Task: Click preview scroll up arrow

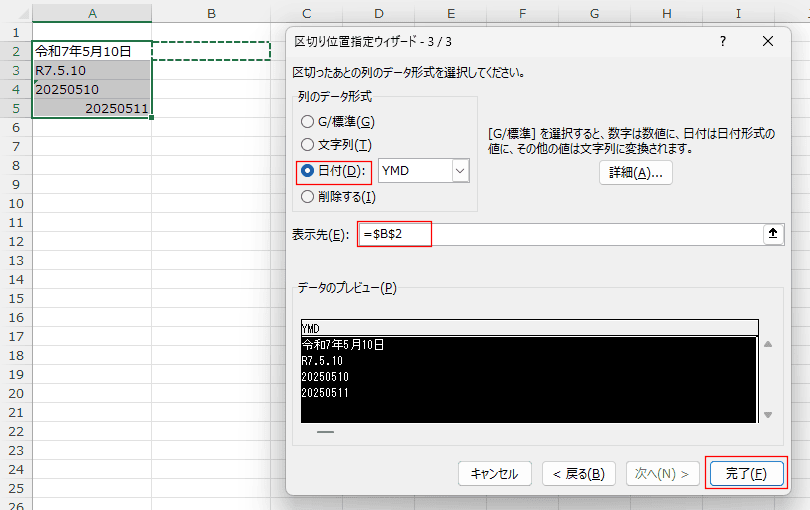Action: (x=768, y=344)
